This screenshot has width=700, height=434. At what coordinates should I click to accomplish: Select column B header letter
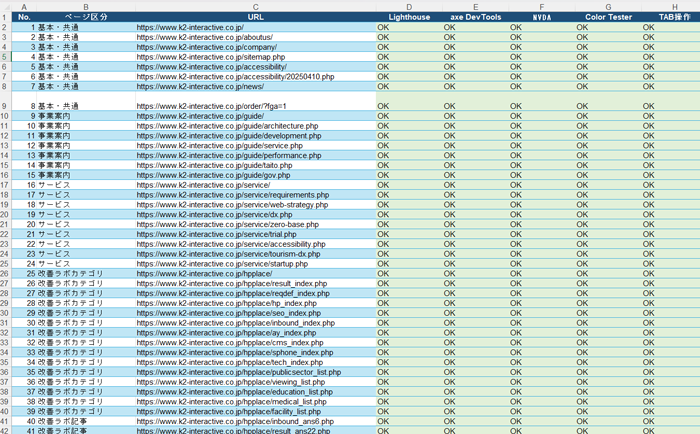pos(86,7)
